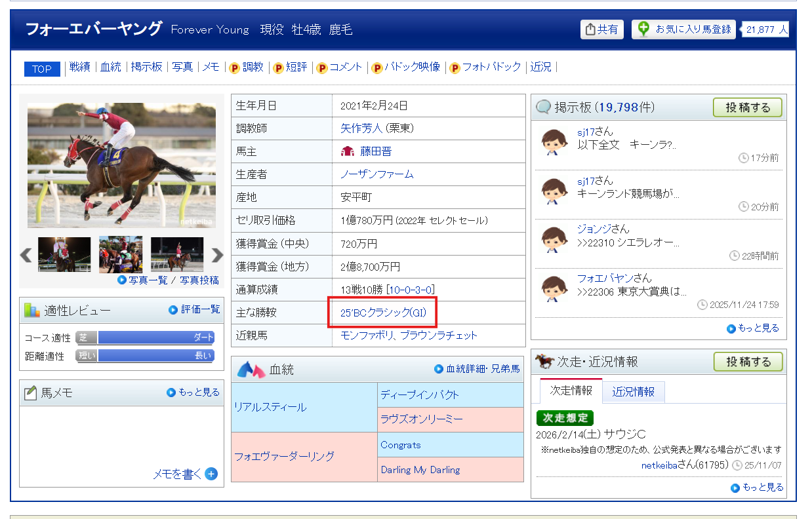Open sire リアルスティール pedigree link

point(270,407)
